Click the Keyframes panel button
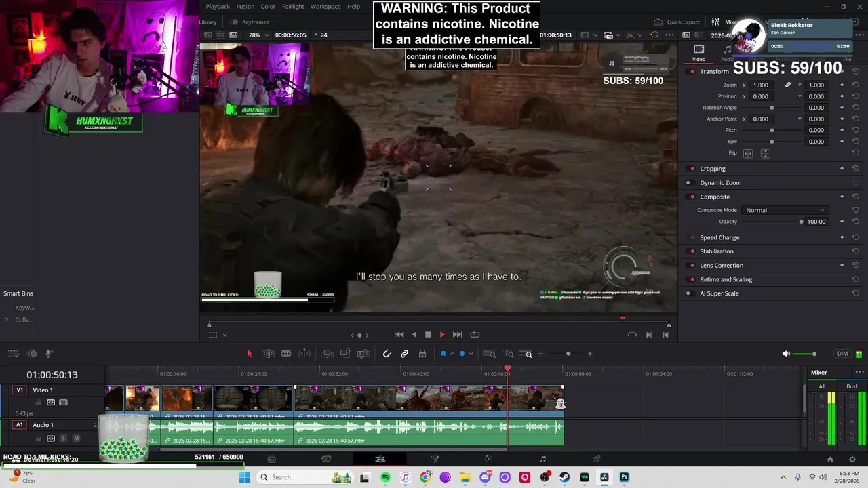 [250, 22]
